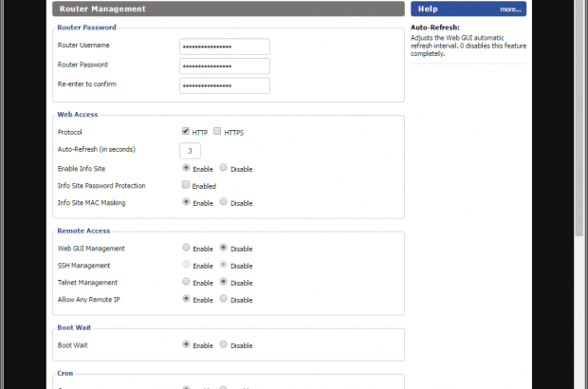Check Info Site Password Protection Enabled box

pyautogui.click(x=186, y=185)
